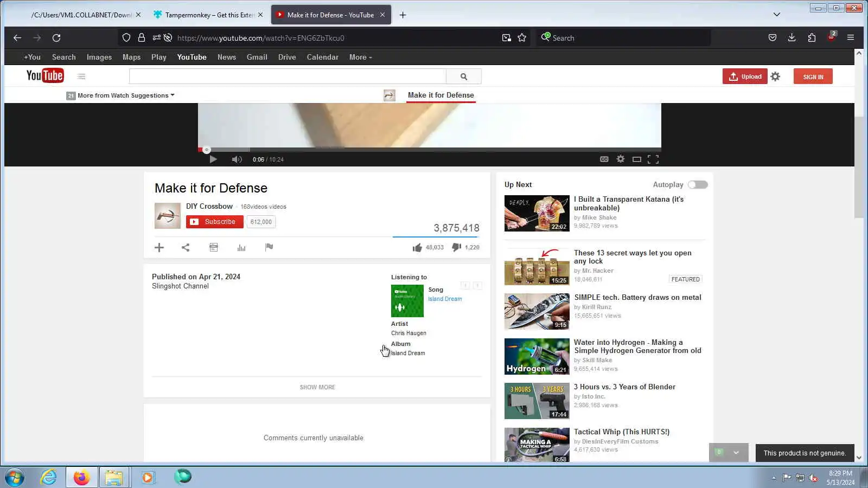Image resolution: width=868 pixels, height=488 pixels.
Task: Open Maps in the Google bar
Action: tap(131, 57)
